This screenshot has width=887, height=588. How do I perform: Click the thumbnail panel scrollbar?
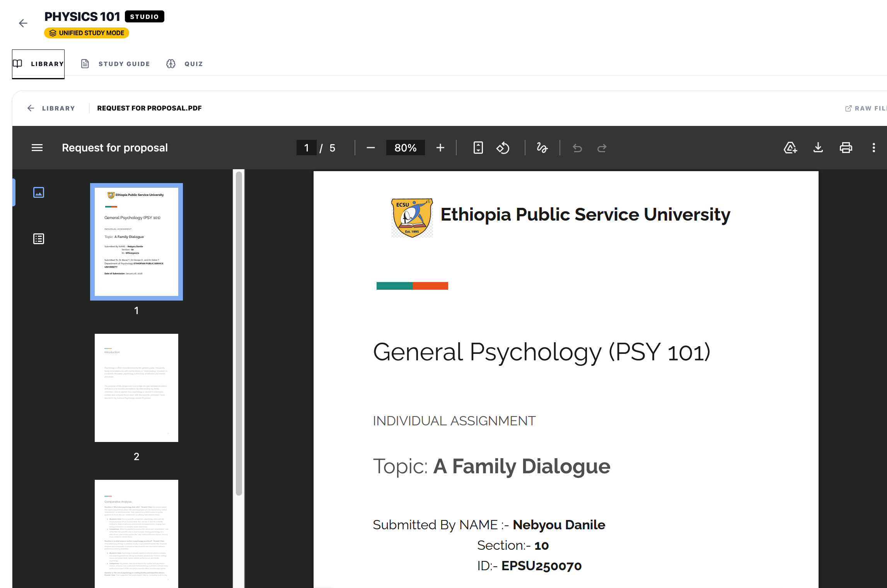point(239,332)
